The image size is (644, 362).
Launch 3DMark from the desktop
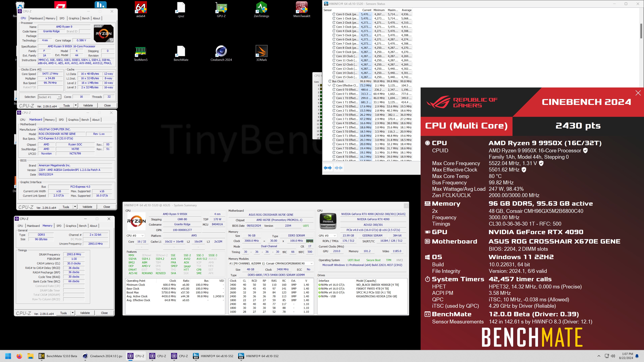point(261,53)
